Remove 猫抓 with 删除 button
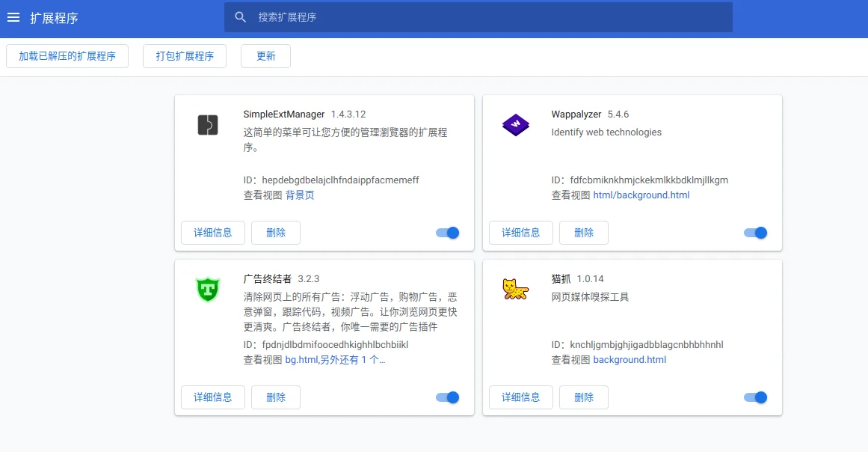This screenshot has width=868, height=452. coord(584,397)
